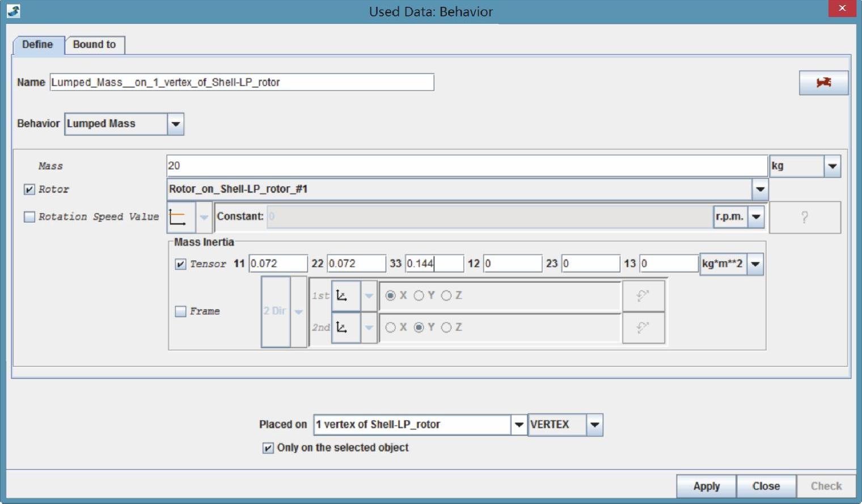Open the VERTEX type dropdown
862x504 pixels.
(x=594, y=425)
